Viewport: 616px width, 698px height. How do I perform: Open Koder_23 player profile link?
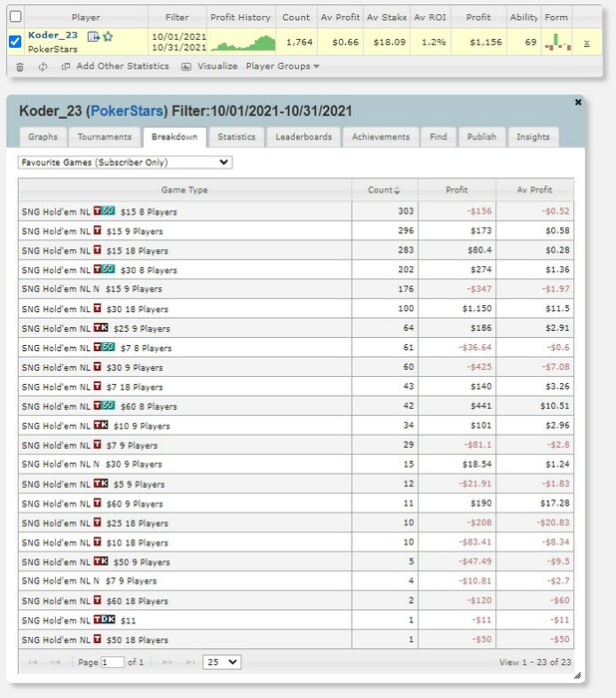[x=53, y=35]
